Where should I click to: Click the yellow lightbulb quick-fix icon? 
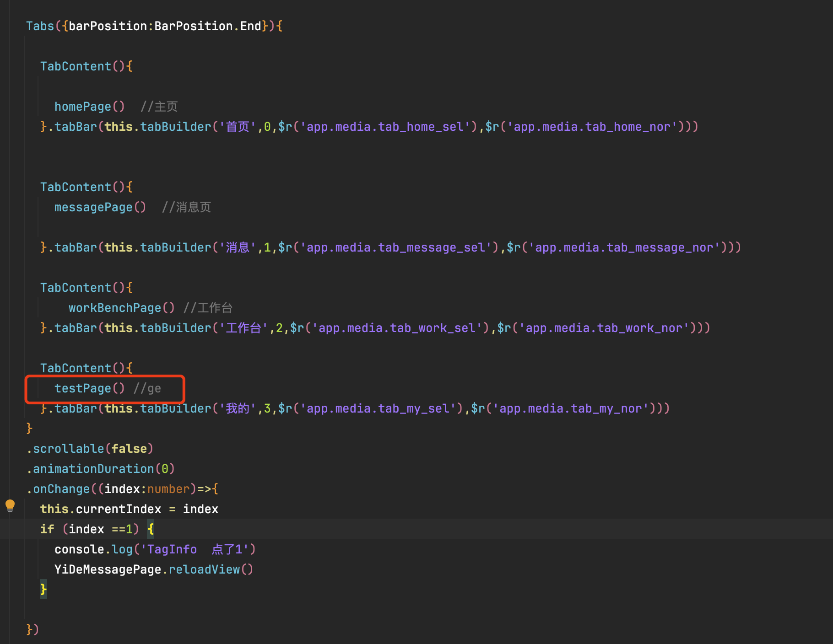(10, 505)
